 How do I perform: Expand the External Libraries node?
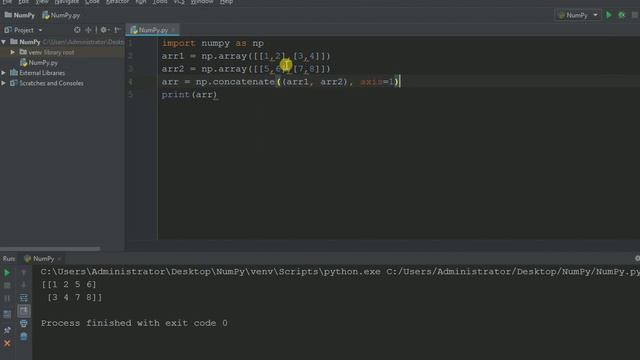[4, 73]
